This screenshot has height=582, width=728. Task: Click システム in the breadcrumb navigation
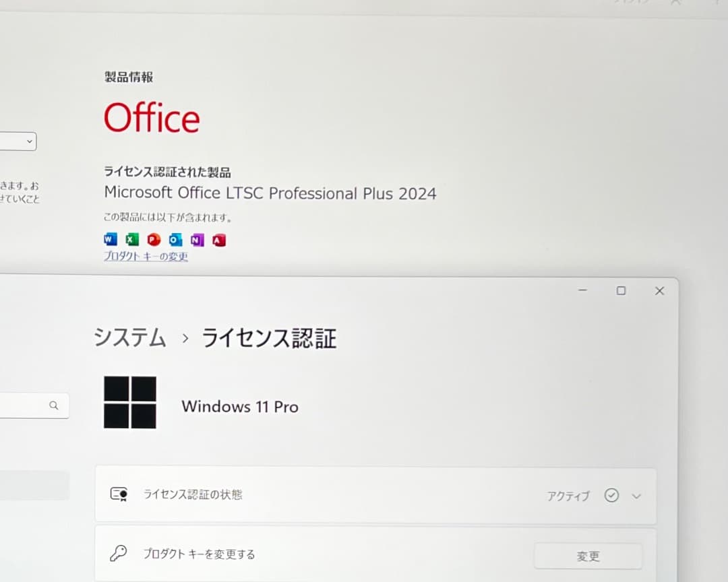[129, 339]
